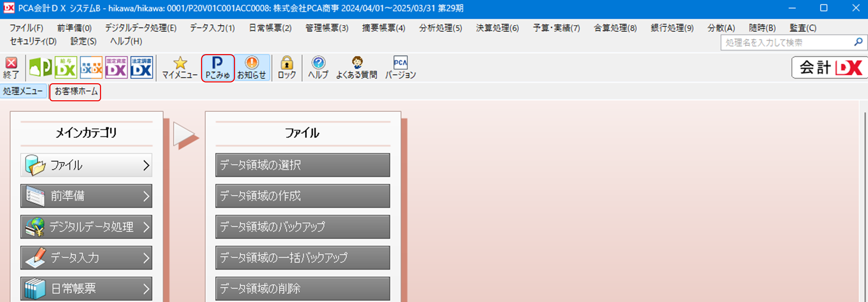Image resolution: width=868 pixels, height=302 pixels.
Task: Expand 前準備 main category
Action: coord(86,196)
